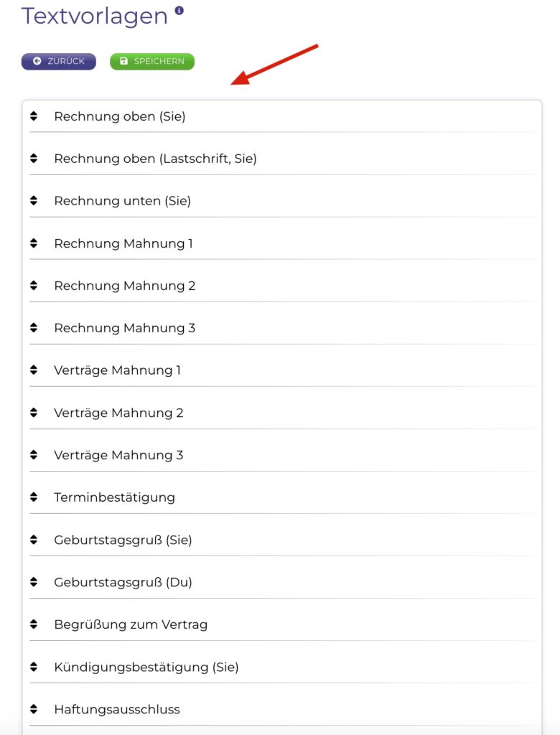Screen dimensions: 560x735
Task: Click the sort handle for Rechnung Mahnung 2
Action: point(34,286)
